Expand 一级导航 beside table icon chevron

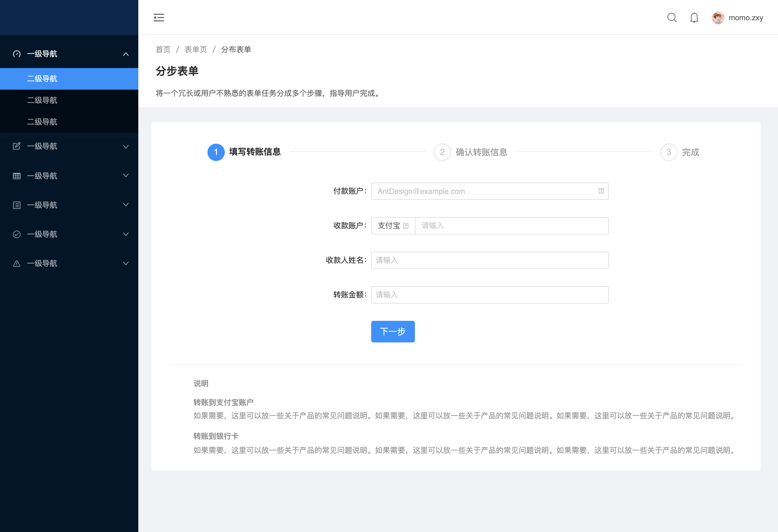click(x=126, y=176)
